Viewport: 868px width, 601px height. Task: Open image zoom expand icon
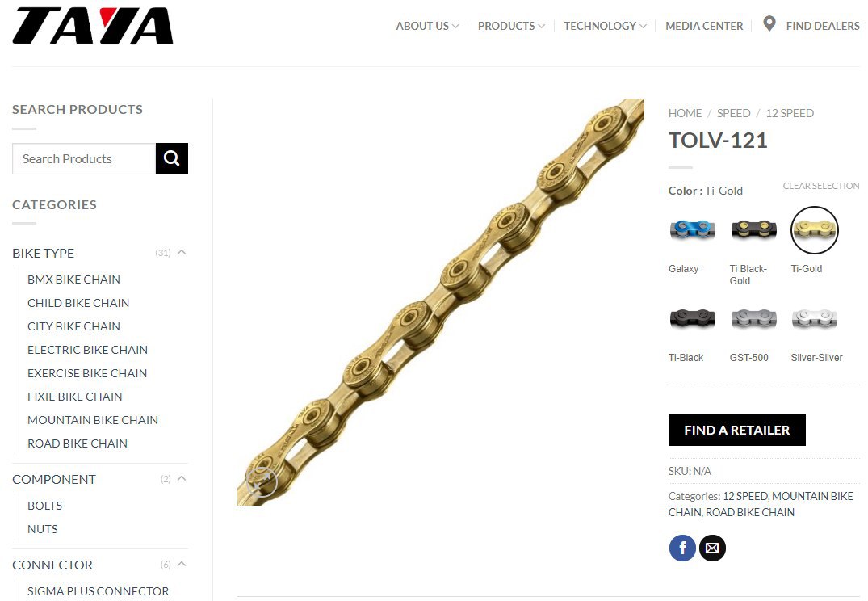262,481
